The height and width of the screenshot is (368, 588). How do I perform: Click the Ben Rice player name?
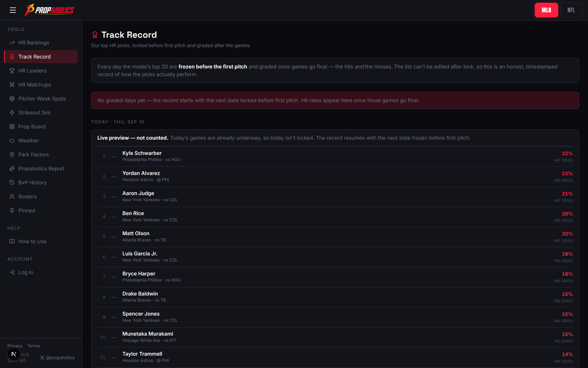pos(133,213)
